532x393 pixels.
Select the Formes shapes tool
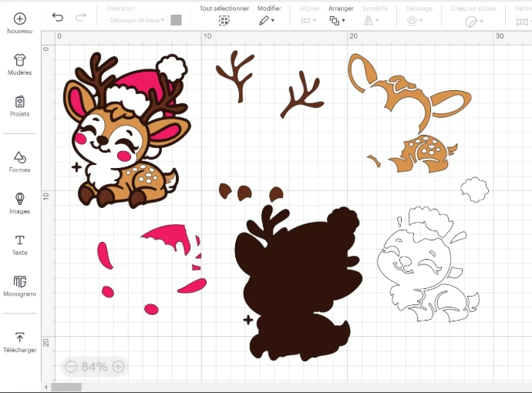(19, 157)
